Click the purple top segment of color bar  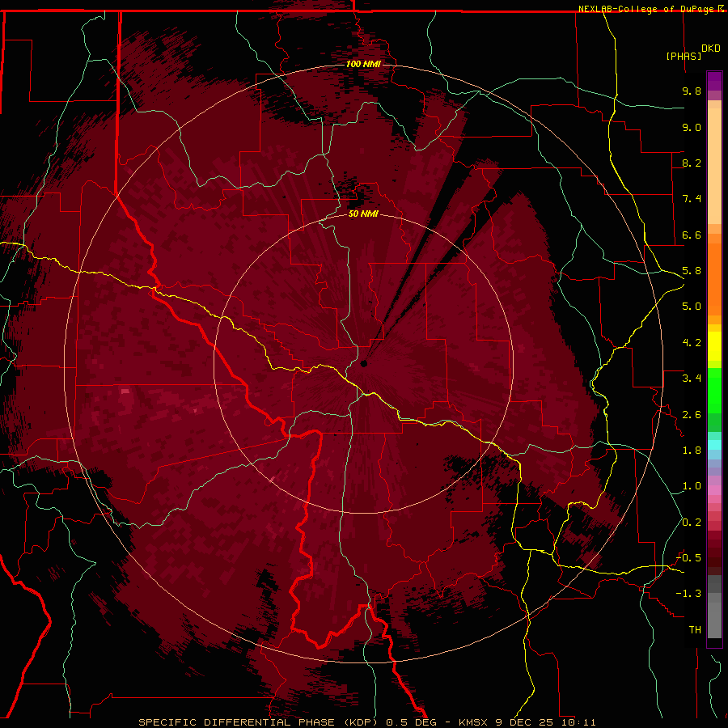(x=714, y=81)
